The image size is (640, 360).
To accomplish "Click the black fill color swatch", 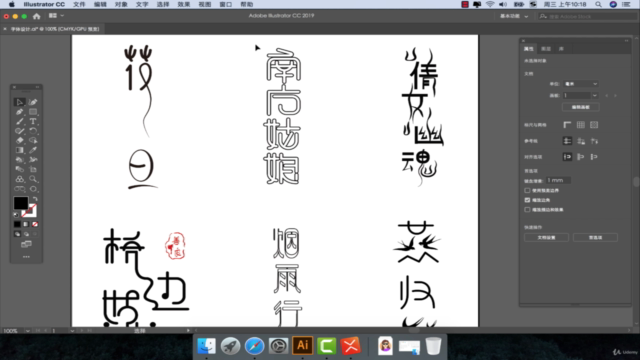I will click(21, 203).
